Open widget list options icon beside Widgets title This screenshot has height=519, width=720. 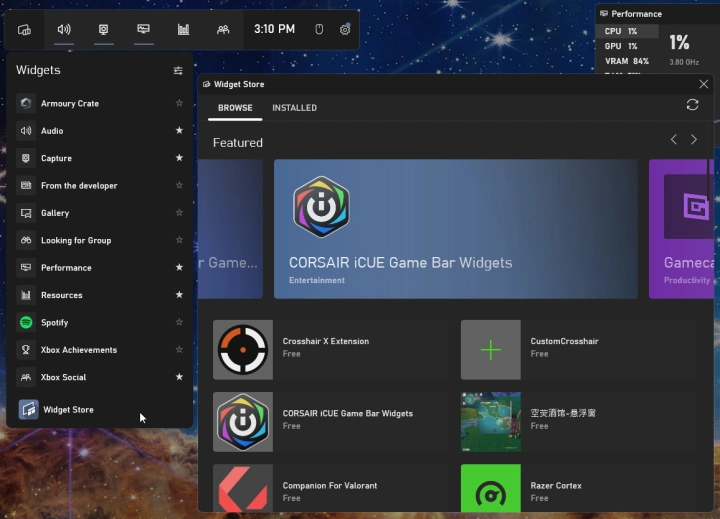click(178, 71)
